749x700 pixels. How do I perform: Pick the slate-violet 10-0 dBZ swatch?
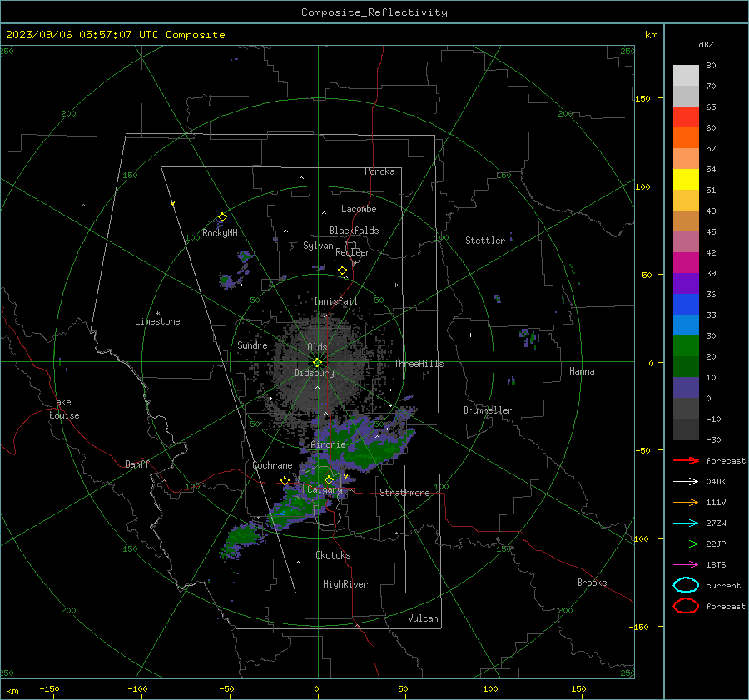(686, 388)
